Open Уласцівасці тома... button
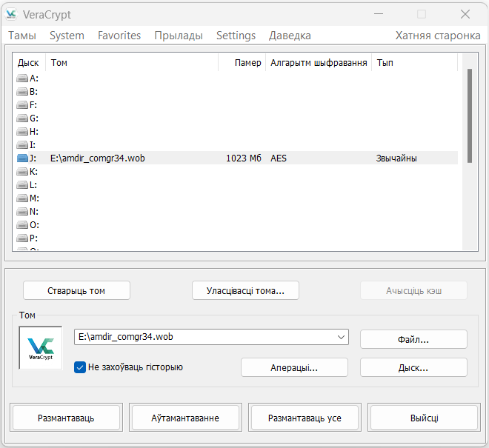 coord(245,290)
